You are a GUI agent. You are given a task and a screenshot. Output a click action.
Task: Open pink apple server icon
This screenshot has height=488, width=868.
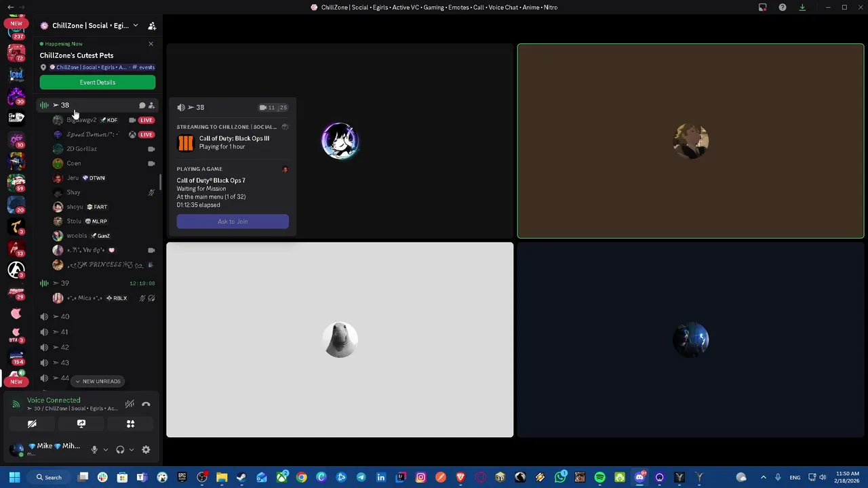point(16,314)
